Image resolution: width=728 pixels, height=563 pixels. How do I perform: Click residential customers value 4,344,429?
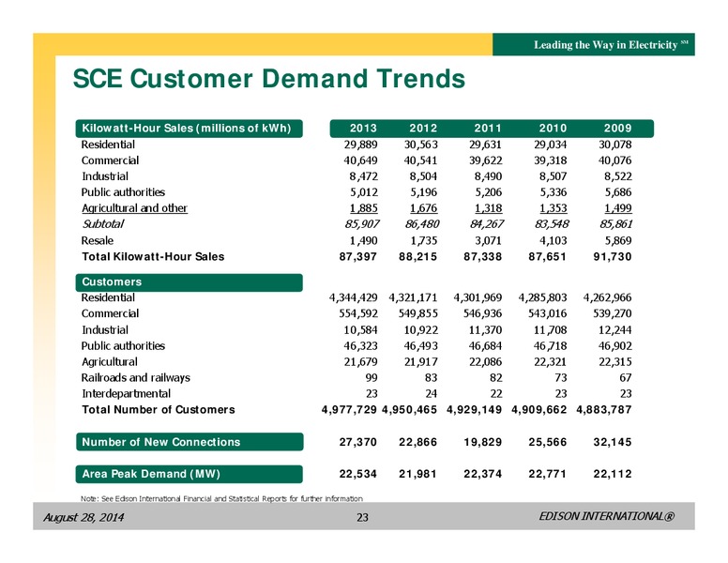(354, 297)
